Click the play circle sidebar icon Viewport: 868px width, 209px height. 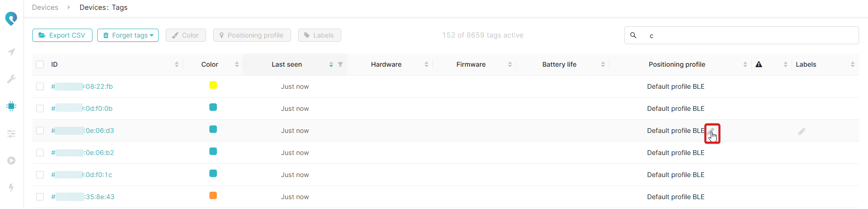click(11, 161)
